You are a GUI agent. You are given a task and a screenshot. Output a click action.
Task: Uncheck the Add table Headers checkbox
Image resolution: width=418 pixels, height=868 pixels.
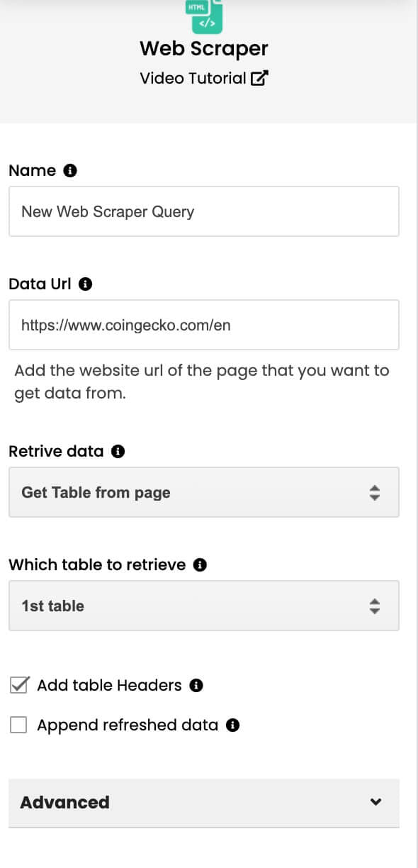tap(19, 685)
